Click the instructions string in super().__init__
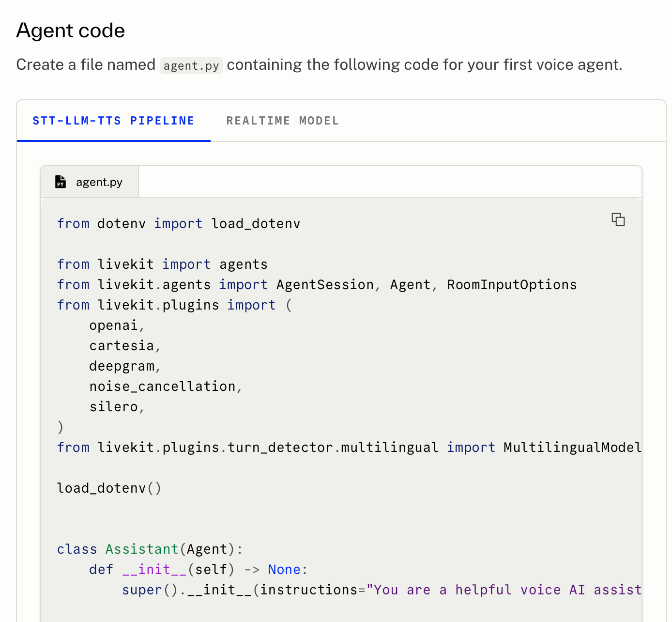This screenshot has height=622, width=672. [x=504, y=590]
